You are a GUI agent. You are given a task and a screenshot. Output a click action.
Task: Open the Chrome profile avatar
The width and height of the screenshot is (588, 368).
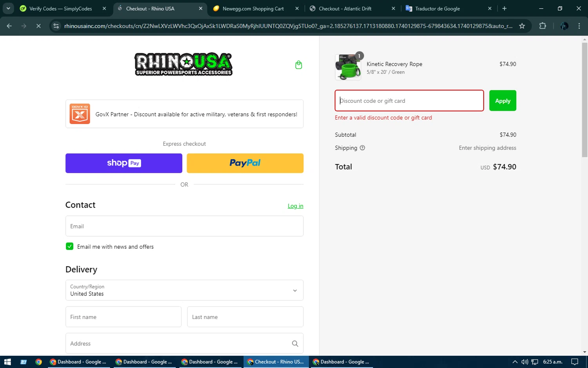pyautogui.click(x=564, y=26)
